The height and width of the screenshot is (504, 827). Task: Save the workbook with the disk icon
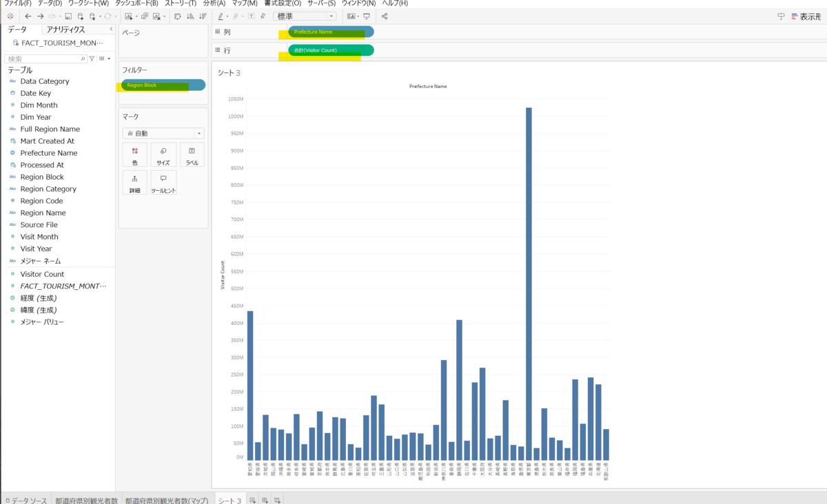(x=68, y=16)
